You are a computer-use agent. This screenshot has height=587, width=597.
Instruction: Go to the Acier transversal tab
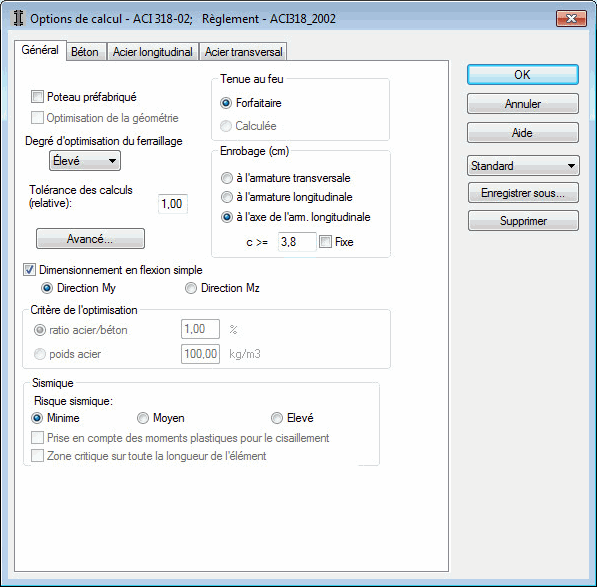tap(243, 52)
